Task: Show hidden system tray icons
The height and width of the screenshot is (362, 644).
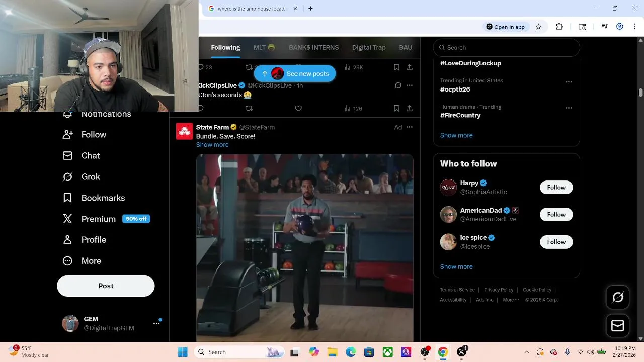Action: coord(527,352)
